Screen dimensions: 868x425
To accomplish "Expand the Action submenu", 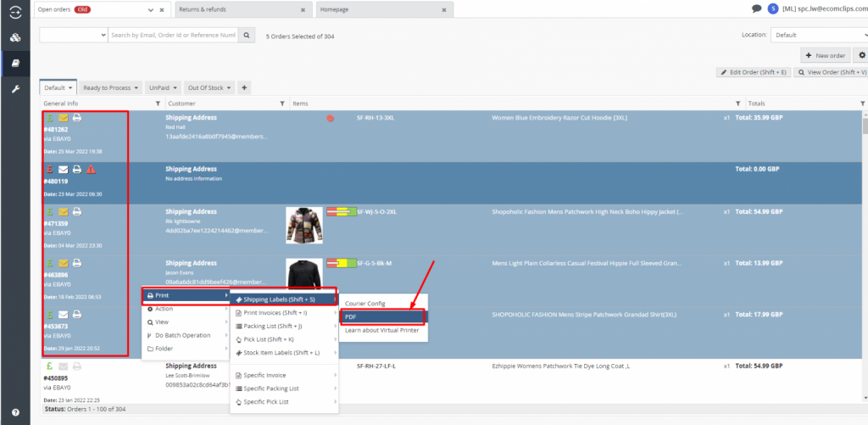I will [186, 309].
